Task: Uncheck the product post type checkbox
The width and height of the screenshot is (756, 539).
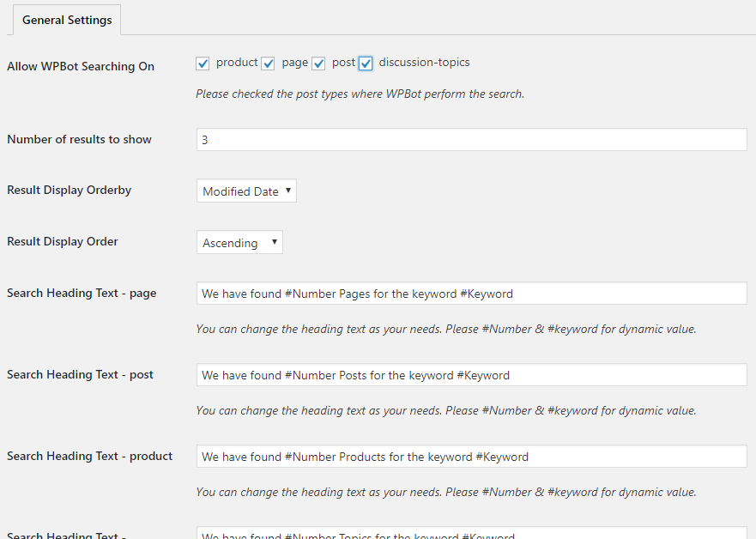Action: point(203,64)
